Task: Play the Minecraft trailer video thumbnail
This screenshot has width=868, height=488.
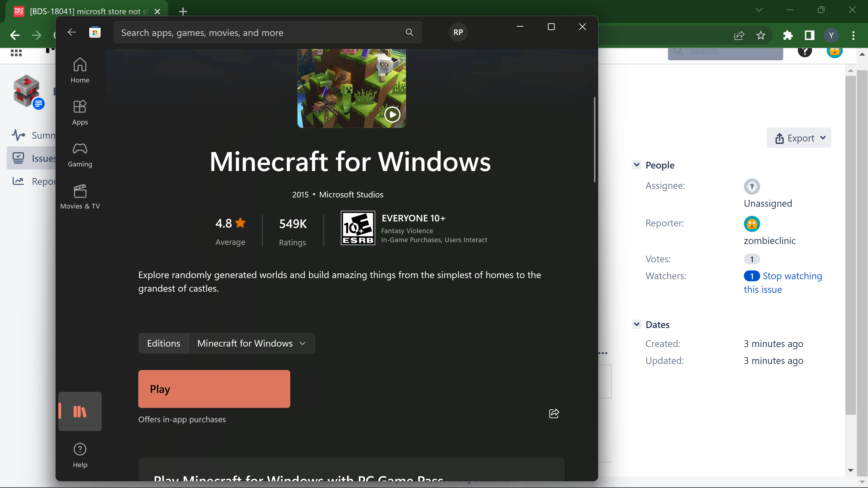Action: point(392,115)
